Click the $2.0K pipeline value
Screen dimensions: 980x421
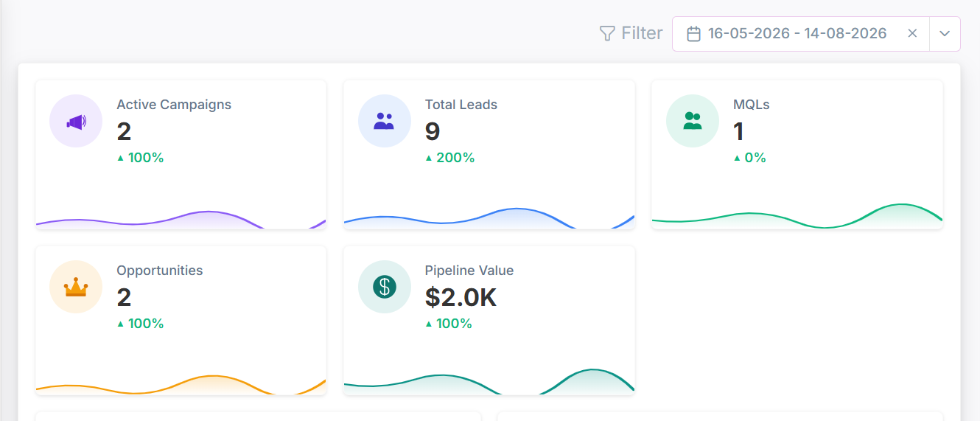coord(461,297)
